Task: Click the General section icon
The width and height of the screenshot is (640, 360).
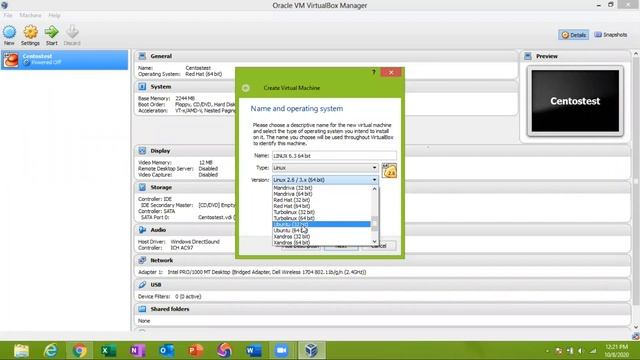Action: (x=142, y=56)
